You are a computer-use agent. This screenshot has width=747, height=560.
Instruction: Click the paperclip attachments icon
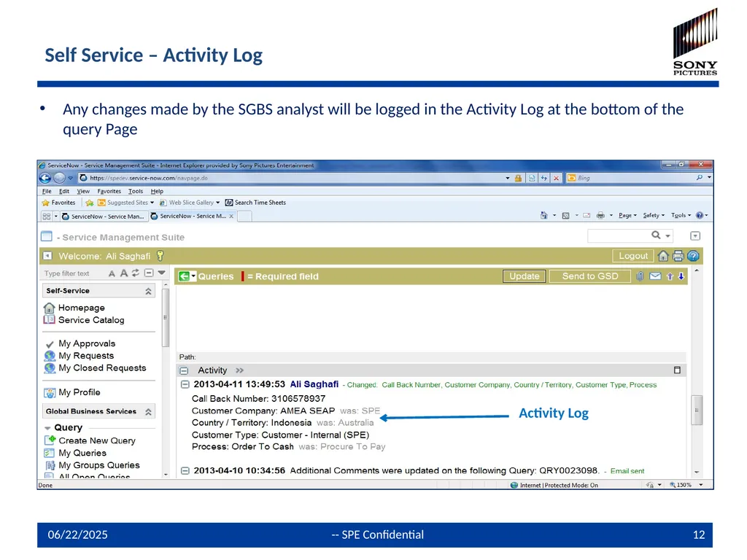(640, 276)
